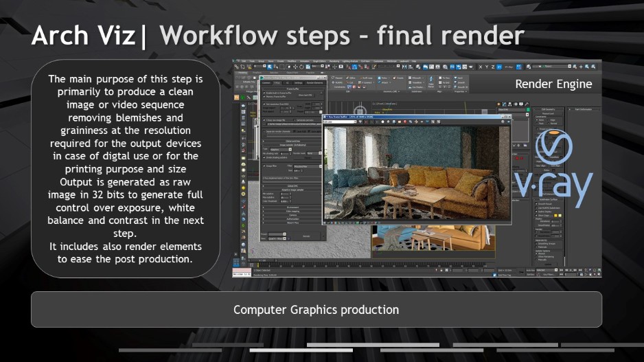Click the time slider on the timeline
This screenshot has width=644, height=362.
click(262, 260)
